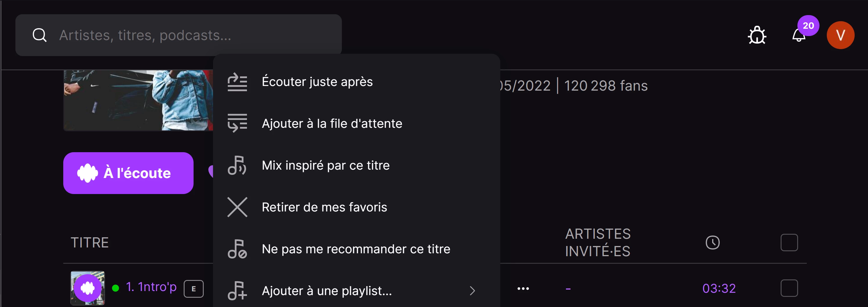Open the notifications bell
This screenshot has width=868, height=307.
pos(799,35)
